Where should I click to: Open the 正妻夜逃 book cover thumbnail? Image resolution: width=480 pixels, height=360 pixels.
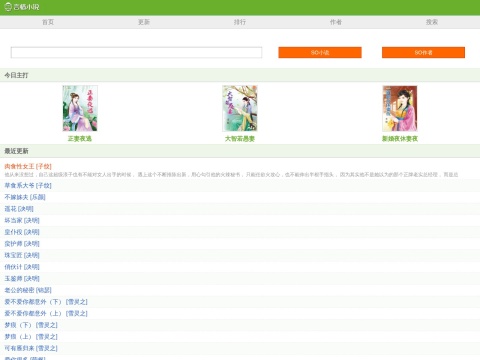(80, 108)
